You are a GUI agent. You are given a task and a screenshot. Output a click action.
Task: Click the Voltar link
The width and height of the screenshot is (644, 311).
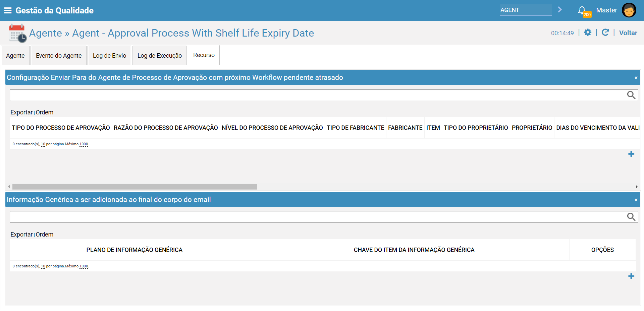pos(628,33)
